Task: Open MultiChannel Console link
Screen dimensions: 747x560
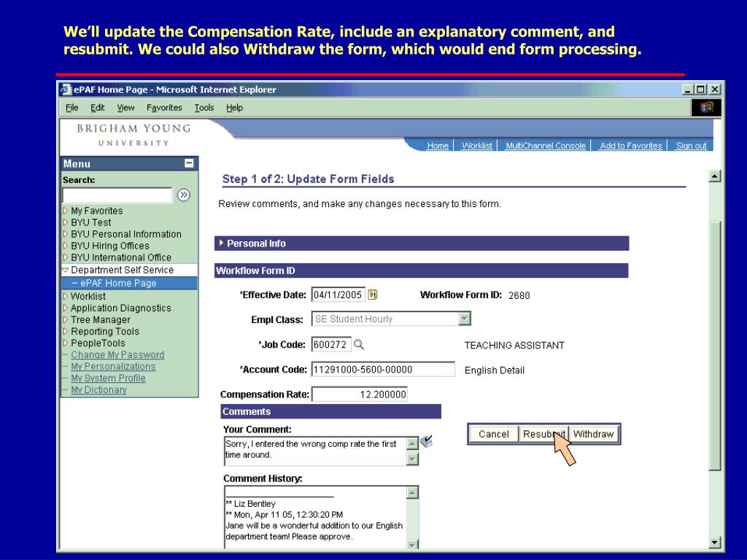Action: tap(546, 146)
